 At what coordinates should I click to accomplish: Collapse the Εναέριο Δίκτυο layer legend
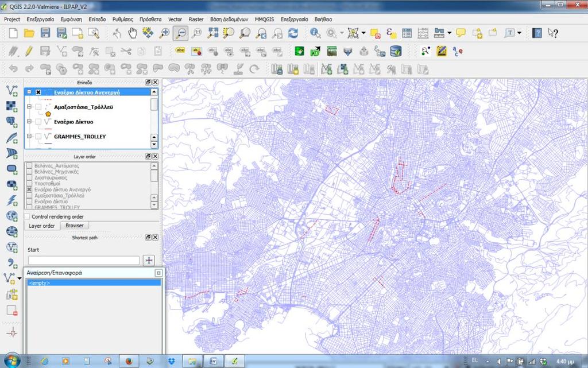click(29, 121)
